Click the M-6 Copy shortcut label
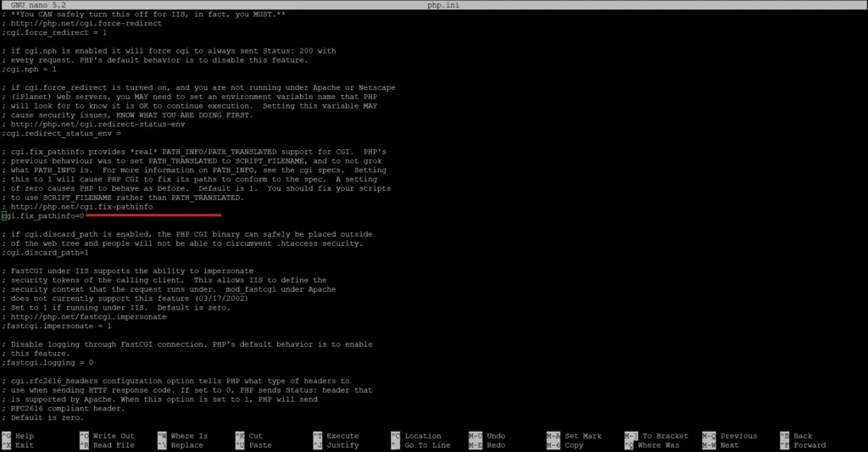The width and height of the screenshot is (868, 452). (565, 445)
